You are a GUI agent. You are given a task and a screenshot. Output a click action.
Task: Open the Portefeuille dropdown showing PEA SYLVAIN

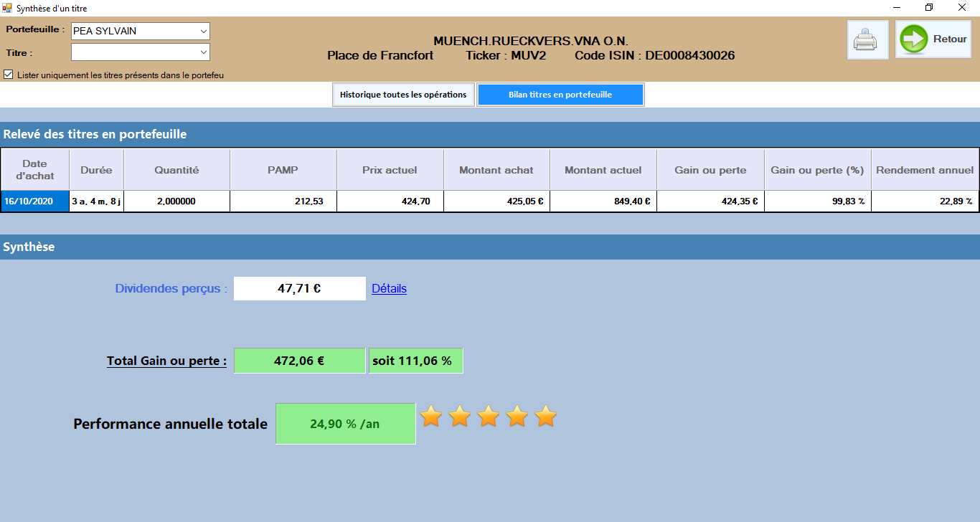click(140, 31)
